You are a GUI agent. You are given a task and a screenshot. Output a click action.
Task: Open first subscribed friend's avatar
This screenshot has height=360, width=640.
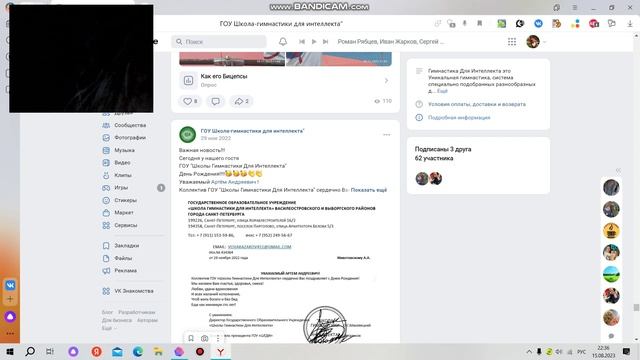point(422,178)
